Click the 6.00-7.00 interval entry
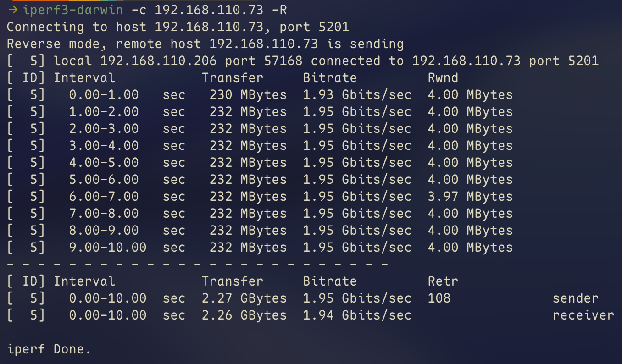This screenshot has height=364, width=622. point(104,197)
